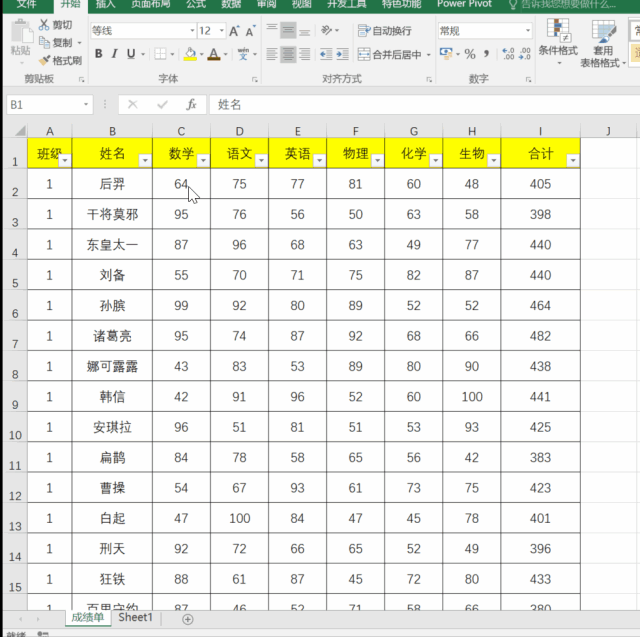640x637 pixels.
Task: Click Increase Indent icon
Action: (x=342, y=54)
